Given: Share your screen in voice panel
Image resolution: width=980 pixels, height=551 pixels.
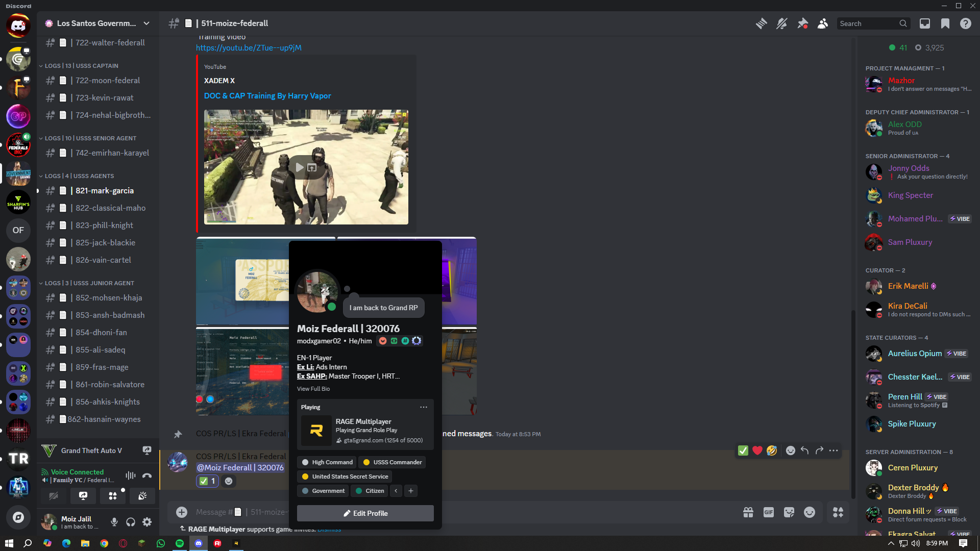Looking at the screenshot, I should tap(83, 495).
